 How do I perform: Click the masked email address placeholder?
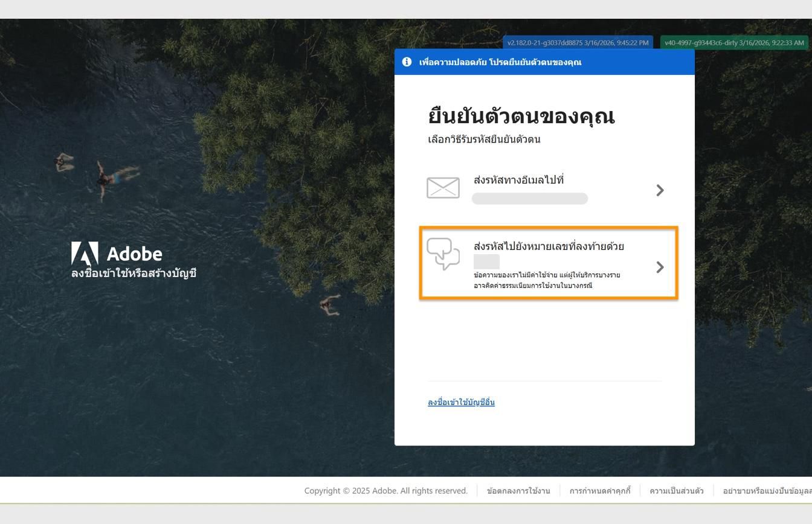[530, 198]
